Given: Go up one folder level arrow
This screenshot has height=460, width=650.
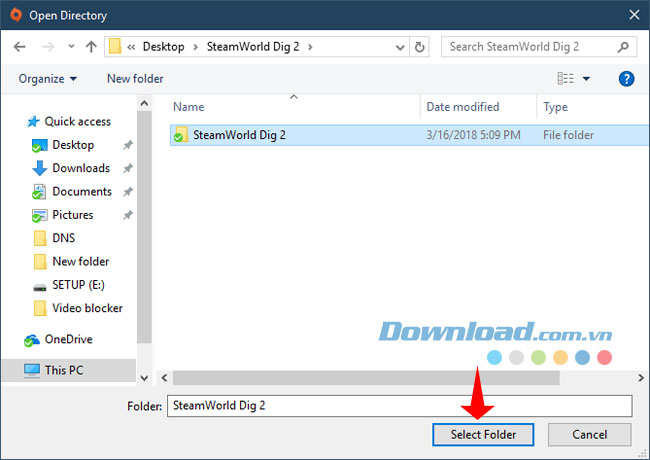Looking at the screenshot, I should click(91, 47).
